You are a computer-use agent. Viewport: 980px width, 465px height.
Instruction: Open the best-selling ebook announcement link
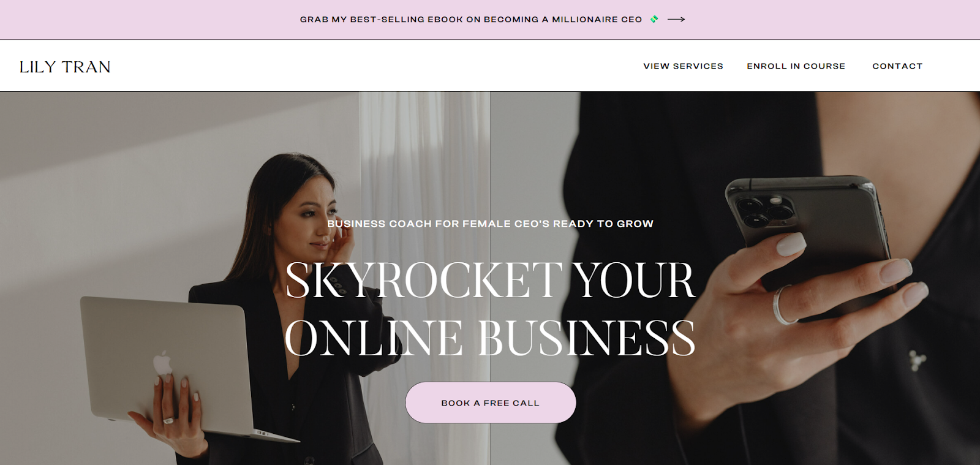[x=471, y=20]
